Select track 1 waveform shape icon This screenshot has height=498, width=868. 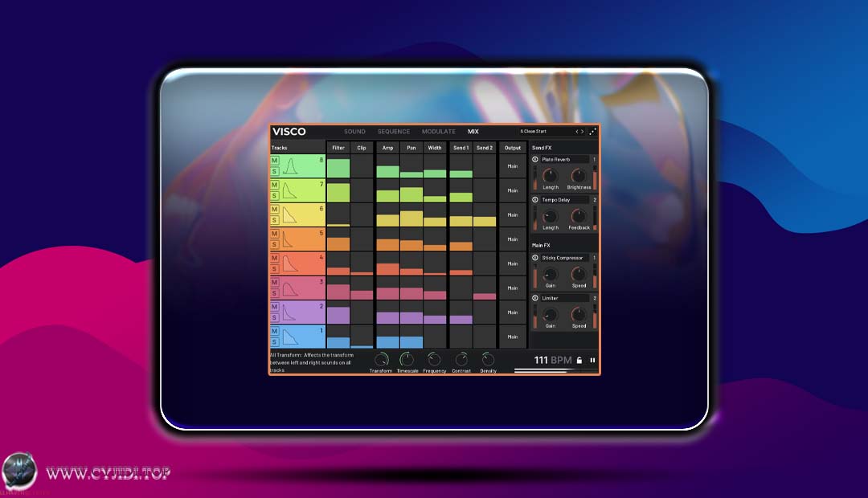point(291,337)
